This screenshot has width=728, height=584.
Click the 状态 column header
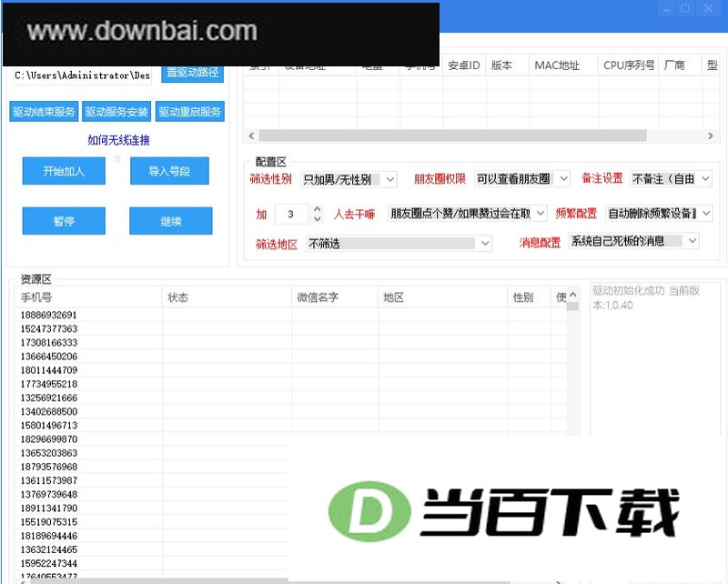pyautogui.click(x=227, y=297)
